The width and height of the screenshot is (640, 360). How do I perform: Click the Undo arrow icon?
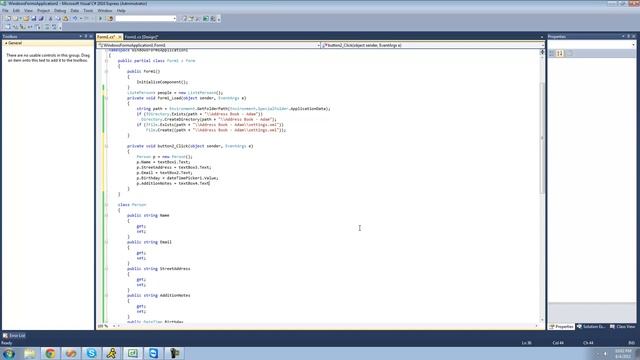75,19
